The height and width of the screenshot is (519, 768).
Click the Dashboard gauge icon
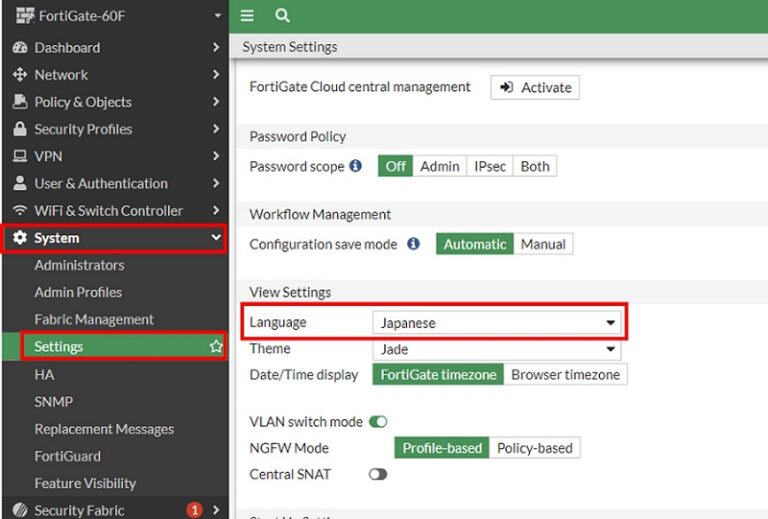(x=19, y=48)
